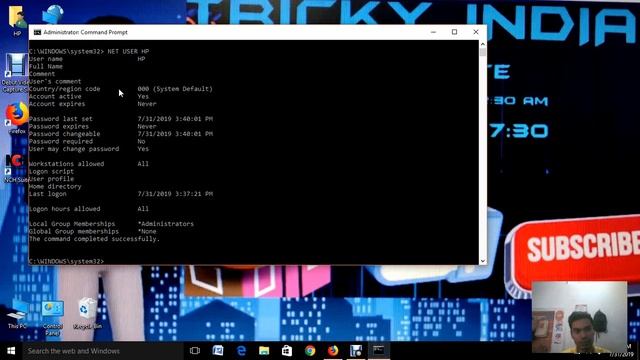
Task: Click the '*Administrators' group membership text
Action: [x=166, y=224]
